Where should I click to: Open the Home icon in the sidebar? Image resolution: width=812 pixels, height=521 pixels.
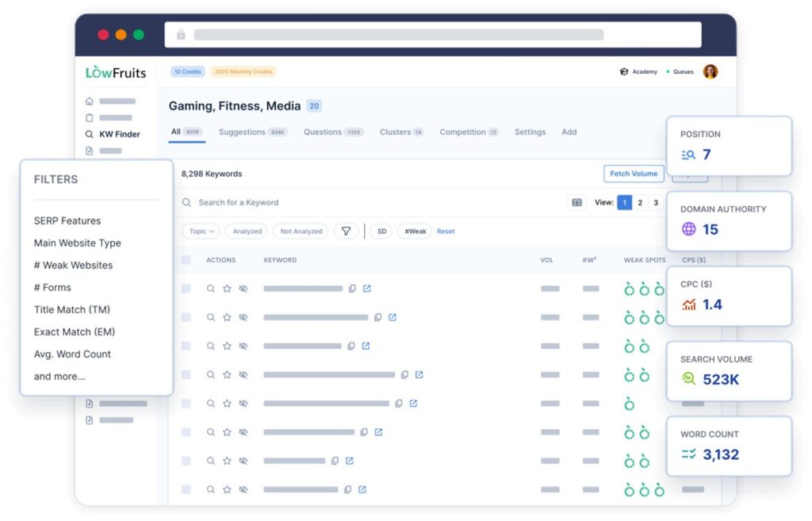(89, 101)
